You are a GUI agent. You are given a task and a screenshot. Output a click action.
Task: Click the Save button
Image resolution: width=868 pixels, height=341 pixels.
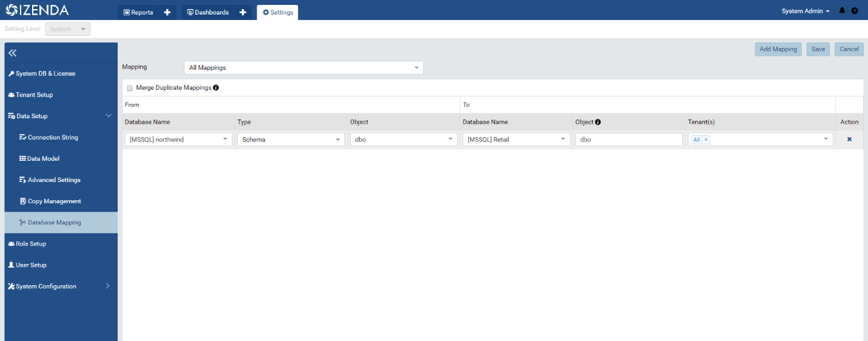pyautogui.click(x=818, y=49)
